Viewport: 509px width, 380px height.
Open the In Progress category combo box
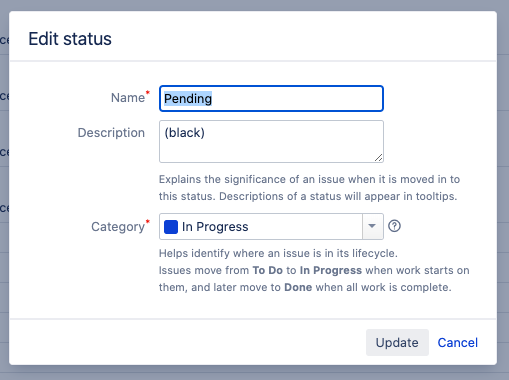[271, 226]
